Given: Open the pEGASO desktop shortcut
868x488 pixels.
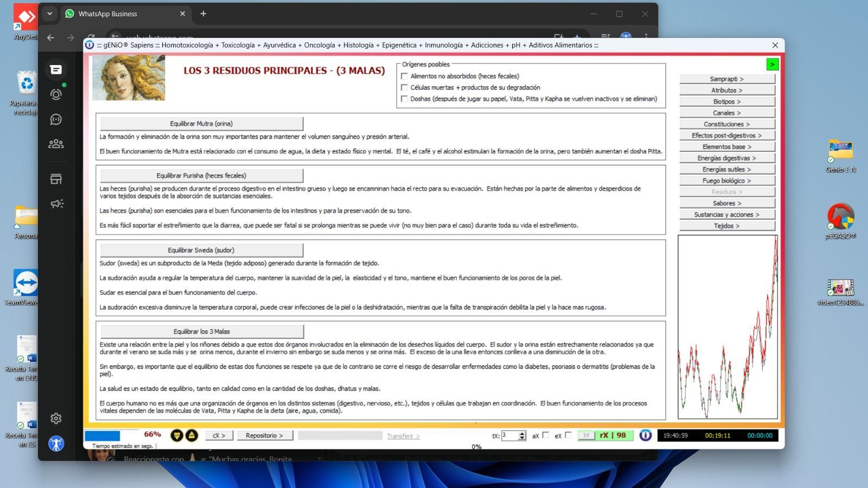Looking at the screenshot, I should tap(840, 217).
